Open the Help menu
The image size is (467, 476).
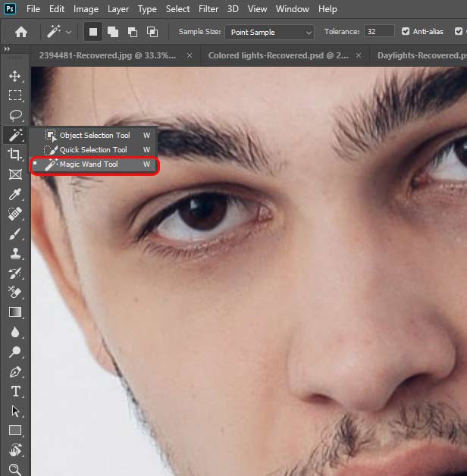(328, 9)
